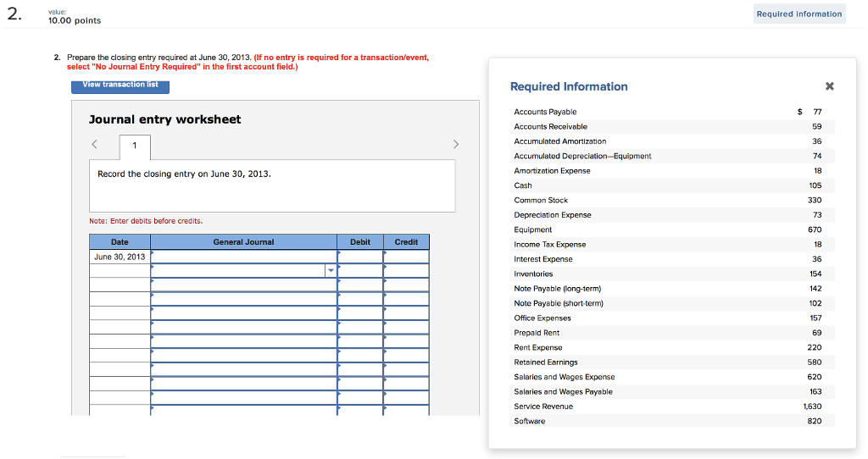868x459 pixels.
Task: Click the Amortization Expense row
Action: click(672, 171)
